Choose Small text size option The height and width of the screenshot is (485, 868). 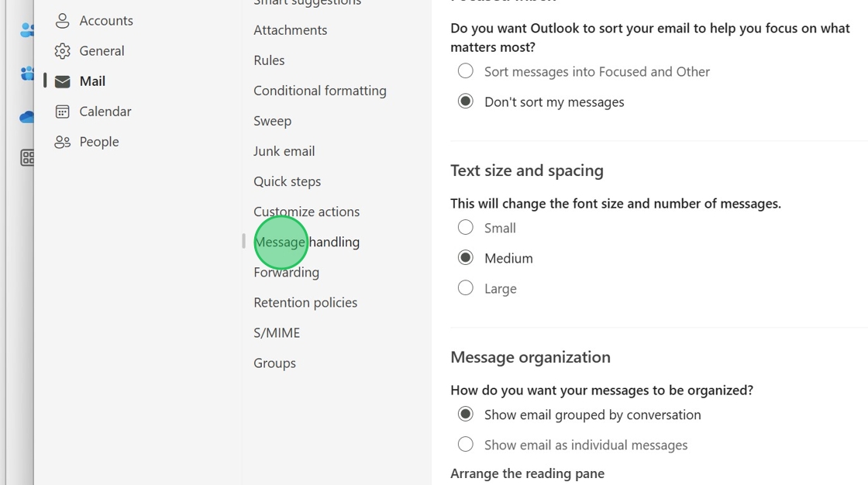click(465, 228)
